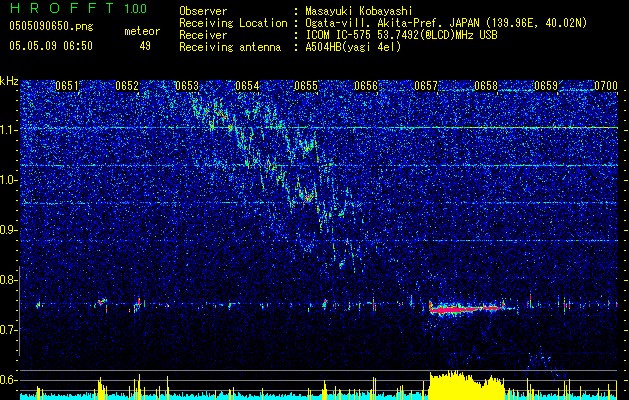Click the 0.6 kHz frequency label
Image resolution: width=629 pixels, height=400 pixels.
point(8,380)
